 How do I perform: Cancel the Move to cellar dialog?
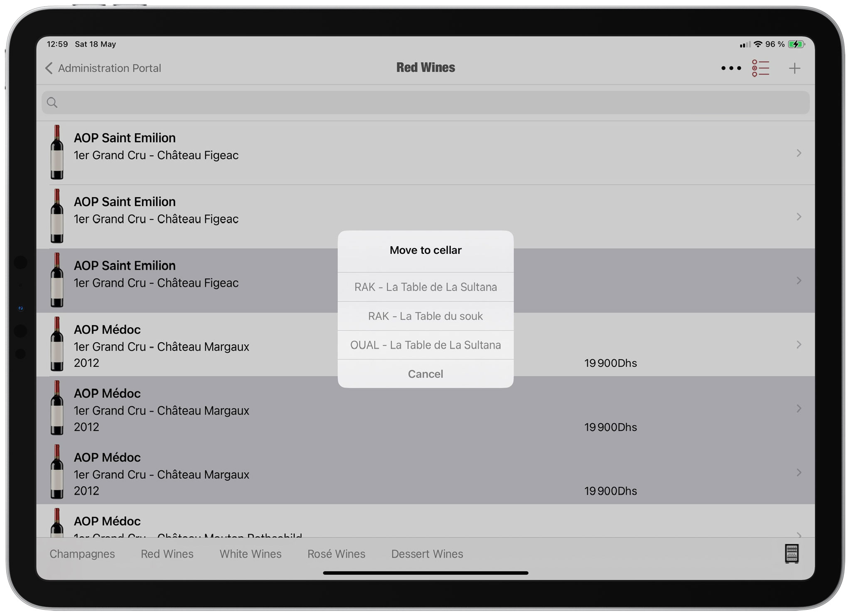pyautogui.click(x=425, y=374)
